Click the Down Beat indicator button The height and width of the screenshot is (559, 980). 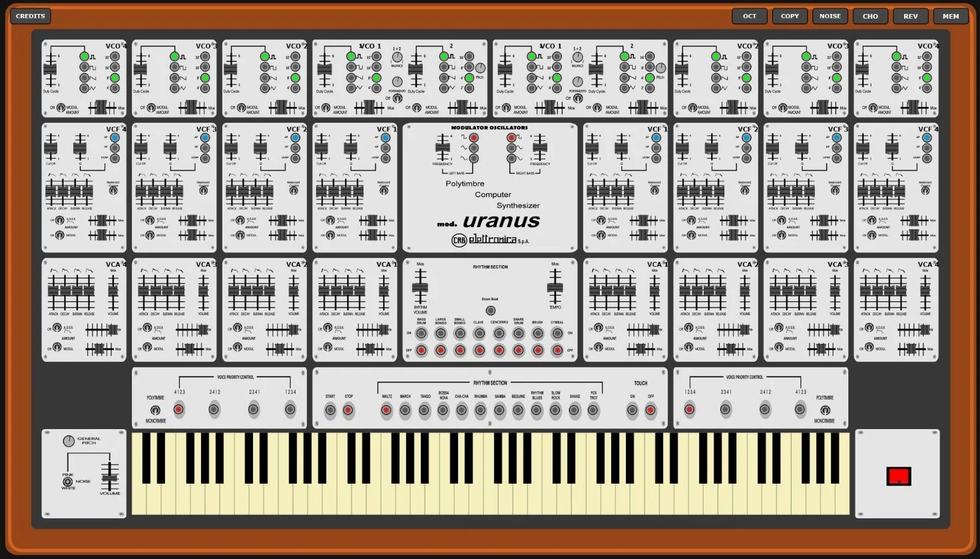[491, 310]
